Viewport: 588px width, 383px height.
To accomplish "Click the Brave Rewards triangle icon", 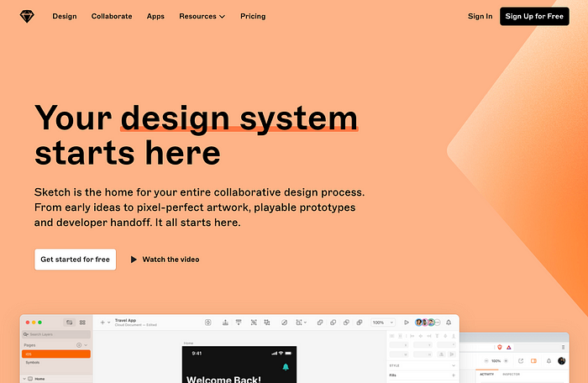I will (x=509, y=348).
